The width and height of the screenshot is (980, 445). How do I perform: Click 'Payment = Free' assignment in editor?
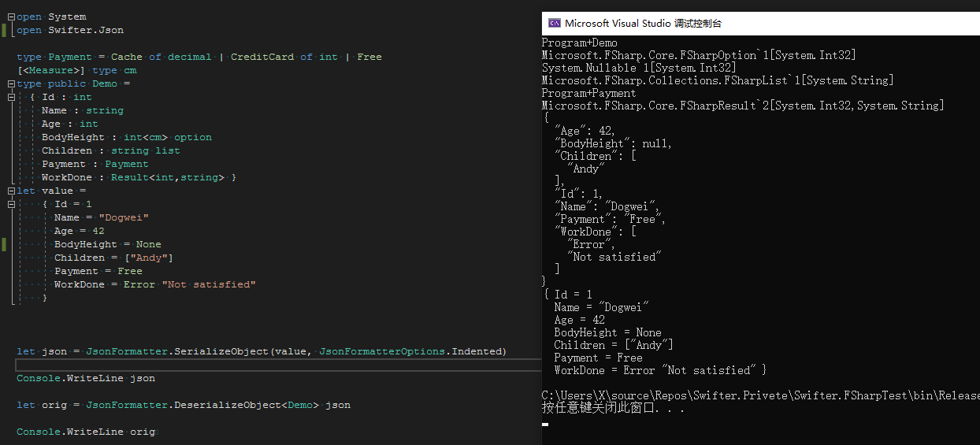(x=98, y=271)
